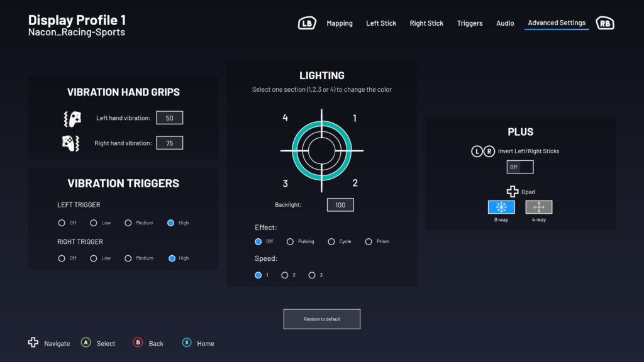The width and height of the screenshot is (644, 362).
Task: Click the Left hand vibration value field
Action: (x=169, y=118)
